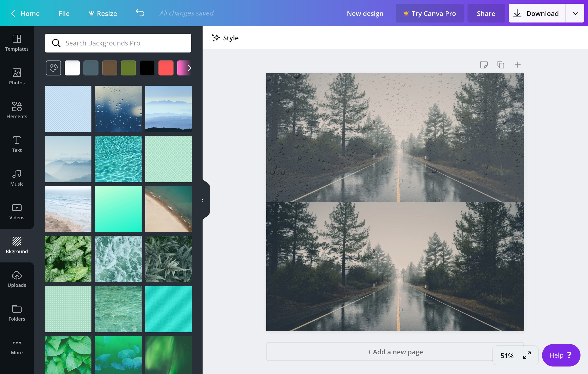Select the Videos panel icon
588x374 pixels.
click(17, 211)
